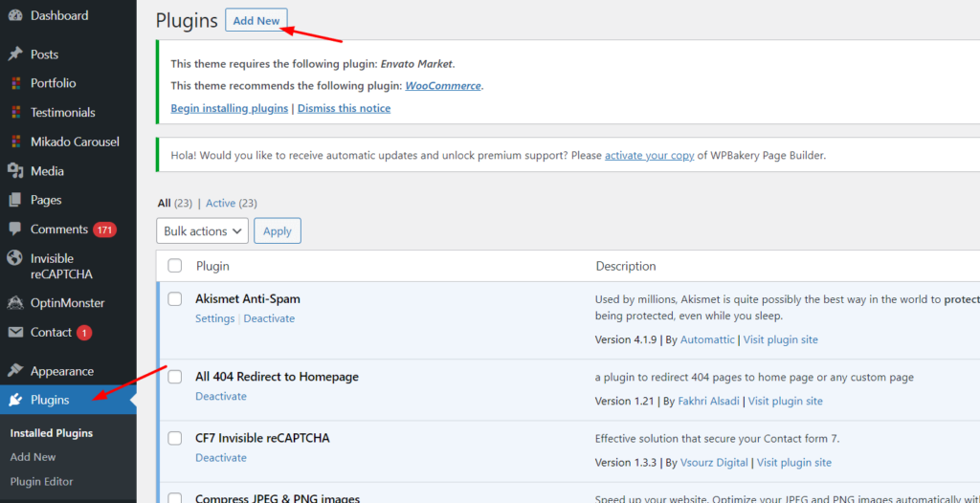Open the Vsourz Digital author link
The image size is (980, 503).
click(x=713, y=463)
